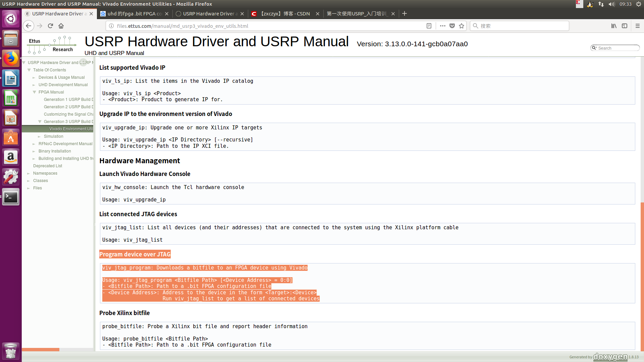
Task: Show sidebars in Firefox
Action: point(625,26)
